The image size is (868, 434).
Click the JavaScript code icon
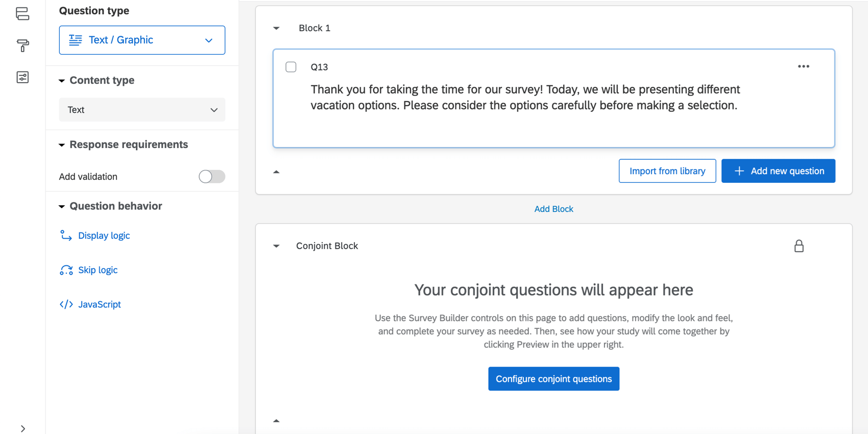(66, 304)
